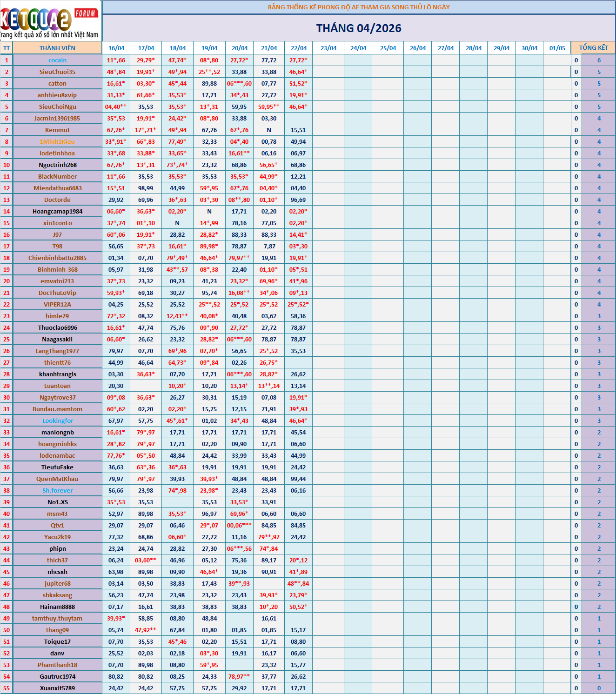
Task: Click member name J97
Action: click(x=57, y=234)
